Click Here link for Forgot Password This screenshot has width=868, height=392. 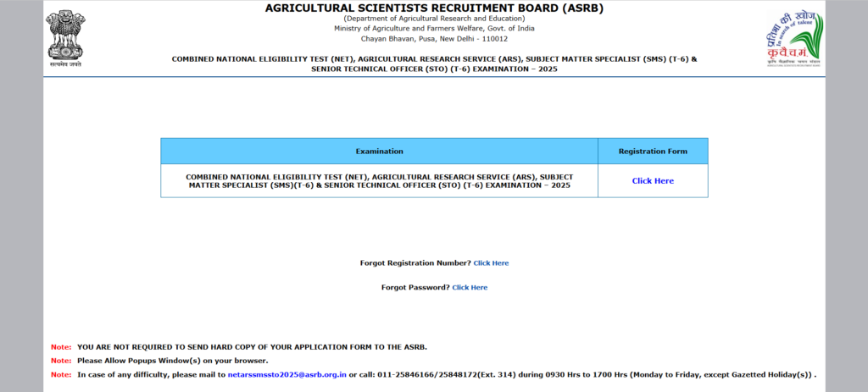click(470, 288)
